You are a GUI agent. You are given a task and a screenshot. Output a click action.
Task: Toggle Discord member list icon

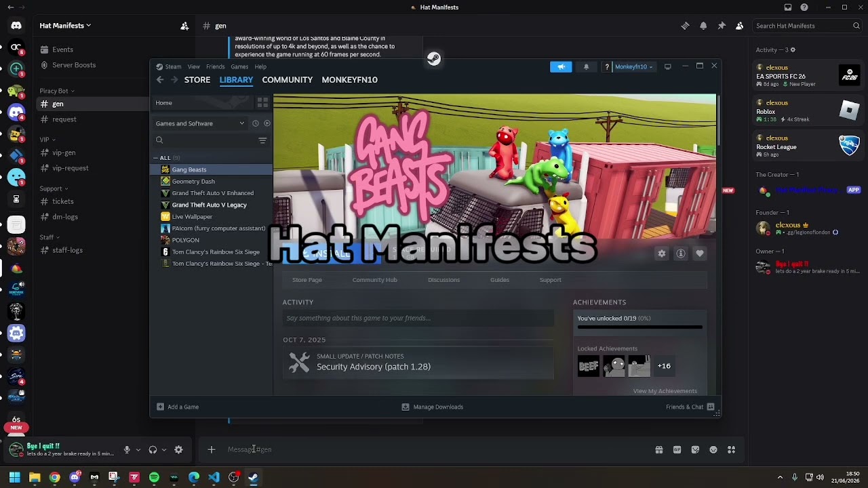point(739,26)
